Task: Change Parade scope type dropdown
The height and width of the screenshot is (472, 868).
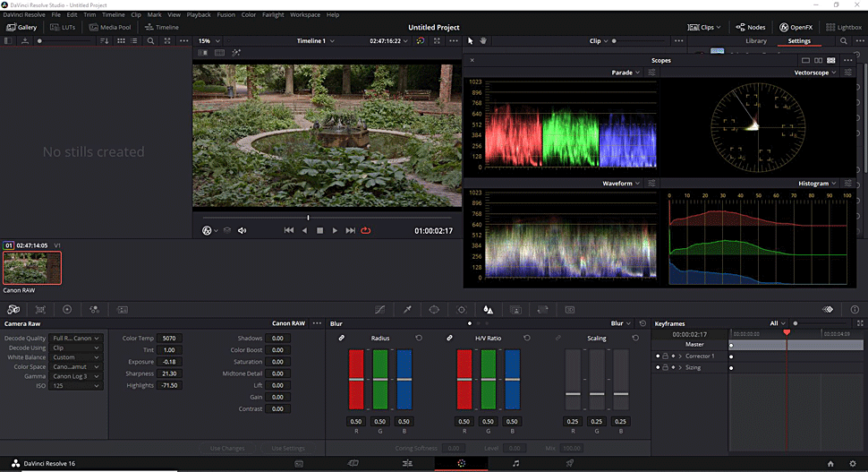Action: pyautogui.click(x=625, y=73)
